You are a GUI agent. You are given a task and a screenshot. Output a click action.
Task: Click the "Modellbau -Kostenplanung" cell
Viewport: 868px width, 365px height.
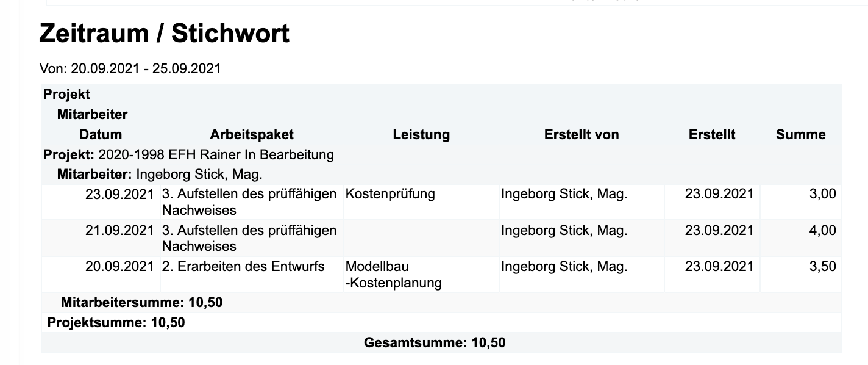click(394, 275)
